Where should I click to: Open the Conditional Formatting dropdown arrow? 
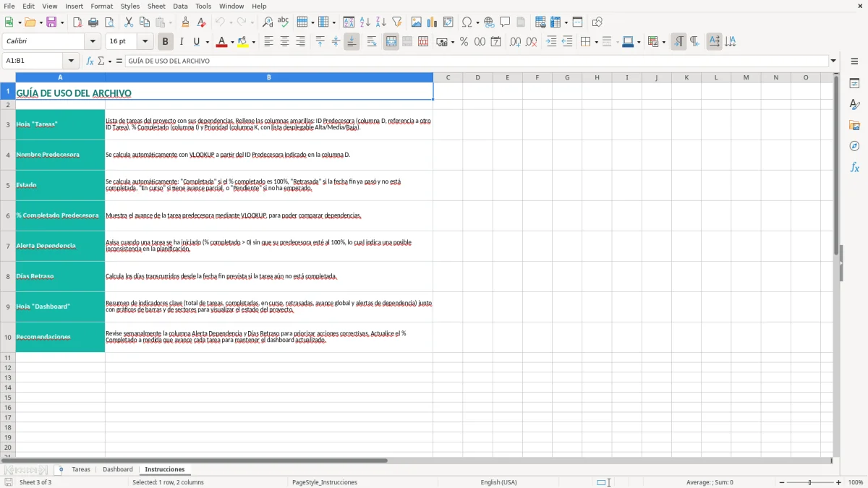[663, 42]
